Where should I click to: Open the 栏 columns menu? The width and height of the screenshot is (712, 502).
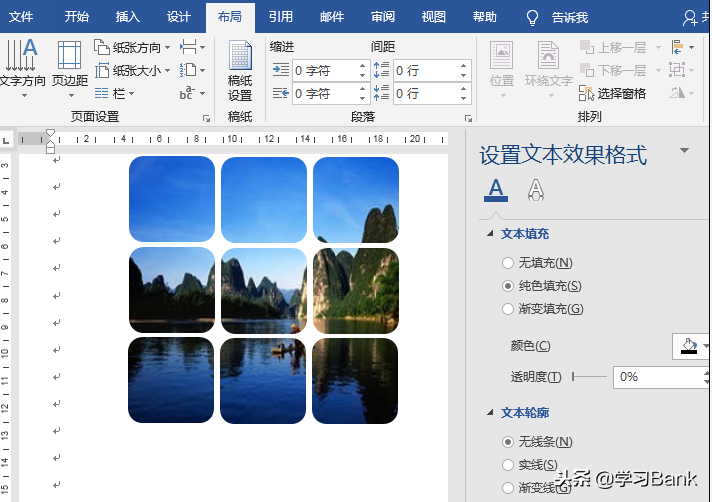114,94
